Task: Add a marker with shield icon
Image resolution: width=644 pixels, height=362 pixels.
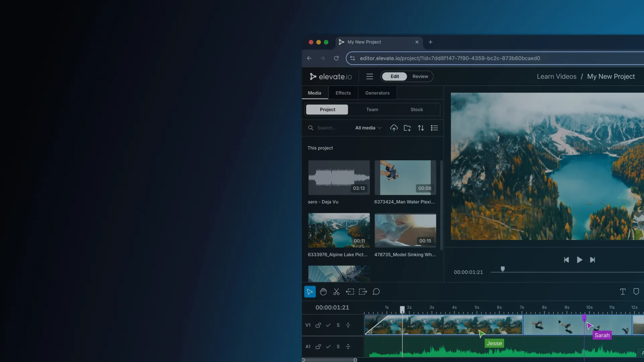Action: click(x=636, y=292)
